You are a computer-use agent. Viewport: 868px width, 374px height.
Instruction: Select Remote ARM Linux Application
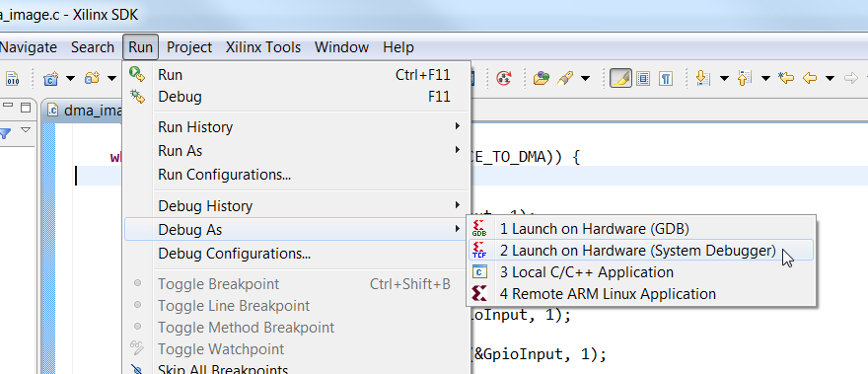click(641, 294)
